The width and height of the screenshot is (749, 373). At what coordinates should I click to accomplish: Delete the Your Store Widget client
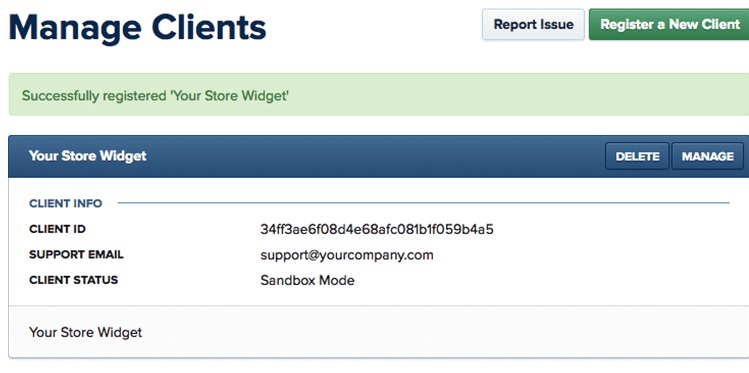pos(637,156)
